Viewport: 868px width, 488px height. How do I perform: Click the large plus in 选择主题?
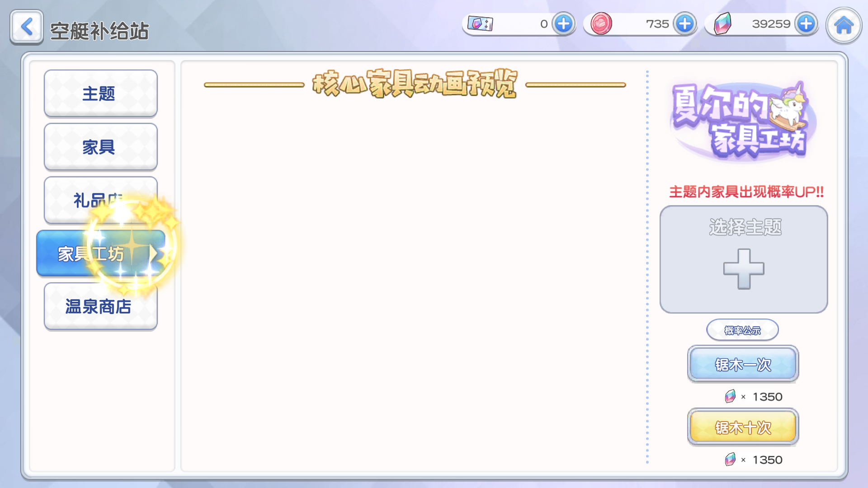[x=744, y=269]
